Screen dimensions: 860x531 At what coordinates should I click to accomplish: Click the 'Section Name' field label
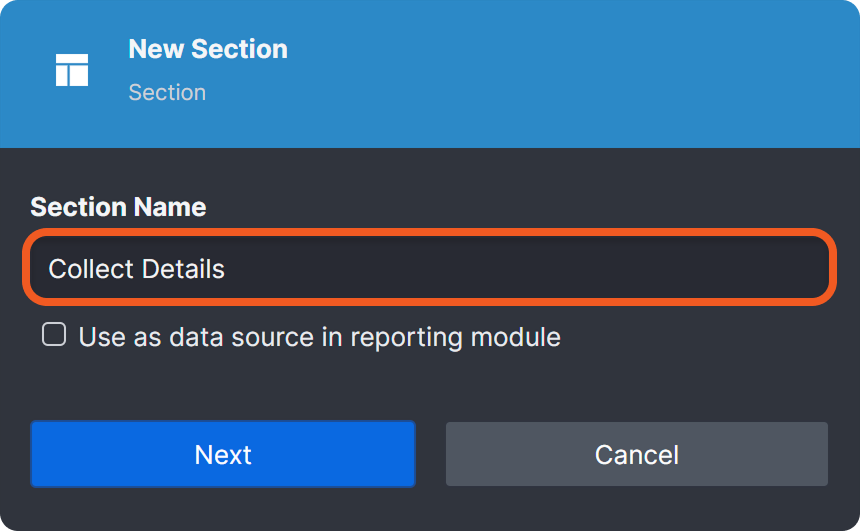pyautogui.click(x=118, y=207)
